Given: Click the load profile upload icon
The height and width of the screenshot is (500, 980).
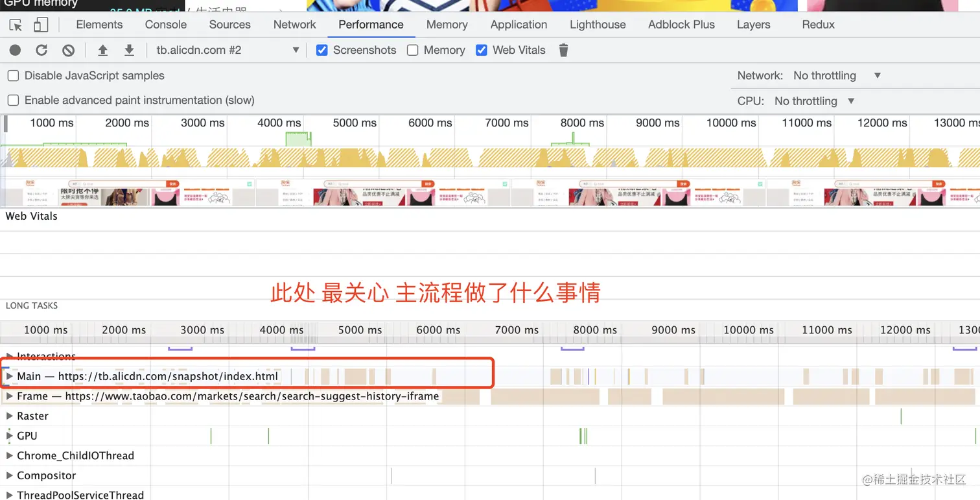Looking at the screenshot, I should click(x=102, y=50).
